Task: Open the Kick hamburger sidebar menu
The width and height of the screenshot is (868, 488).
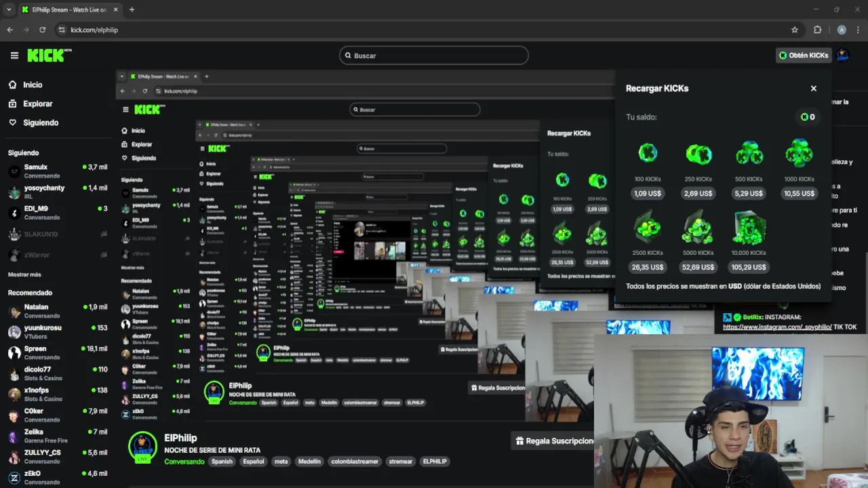Action: point(14,56)
